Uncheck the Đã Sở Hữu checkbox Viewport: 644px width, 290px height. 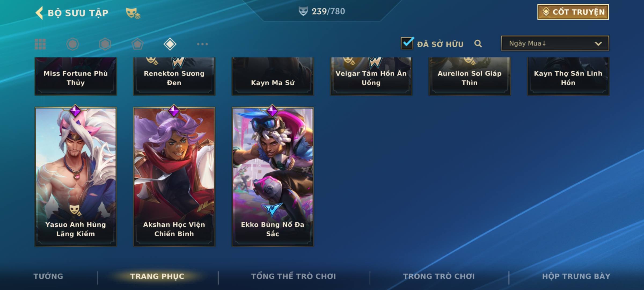[407, 43]
